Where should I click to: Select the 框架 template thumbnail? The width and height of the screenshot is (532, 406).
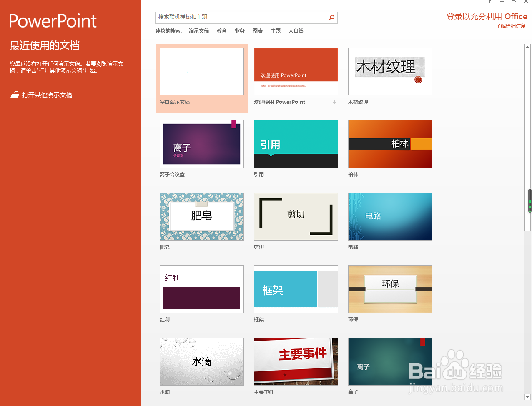[296, 289]
